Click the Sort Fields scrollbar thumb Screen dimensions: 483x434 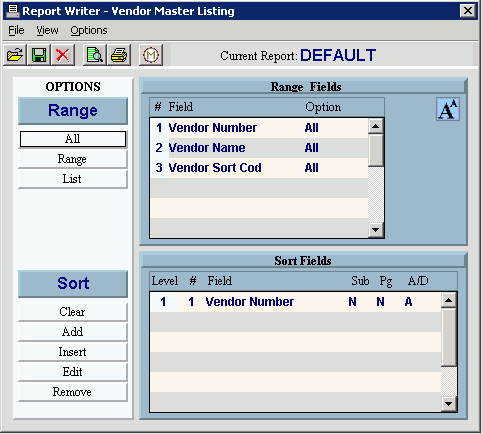(x=449, y=337)
